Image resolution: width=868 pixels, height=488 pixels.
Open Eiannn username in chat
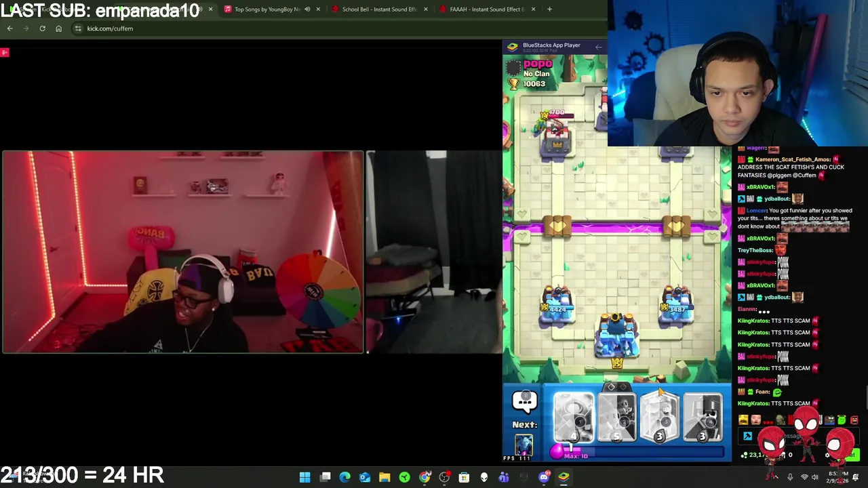point(747,309)
